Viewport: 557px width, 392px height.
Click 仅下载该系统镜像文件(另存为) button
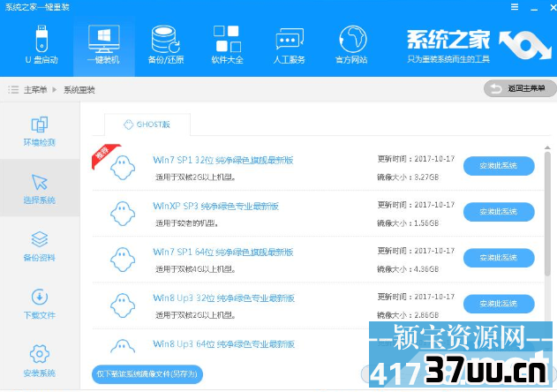point(147,374)
